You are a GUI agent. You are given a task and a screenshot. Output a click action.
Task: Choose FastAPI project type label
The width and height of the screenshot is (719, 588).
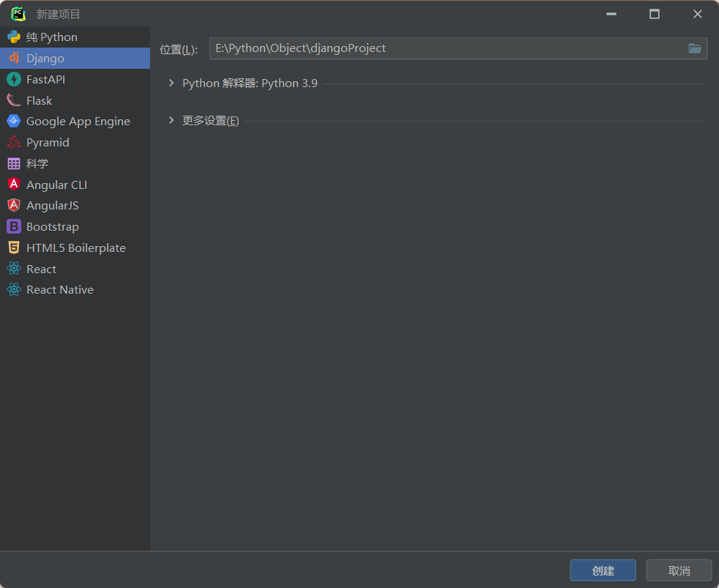point(46,79)
